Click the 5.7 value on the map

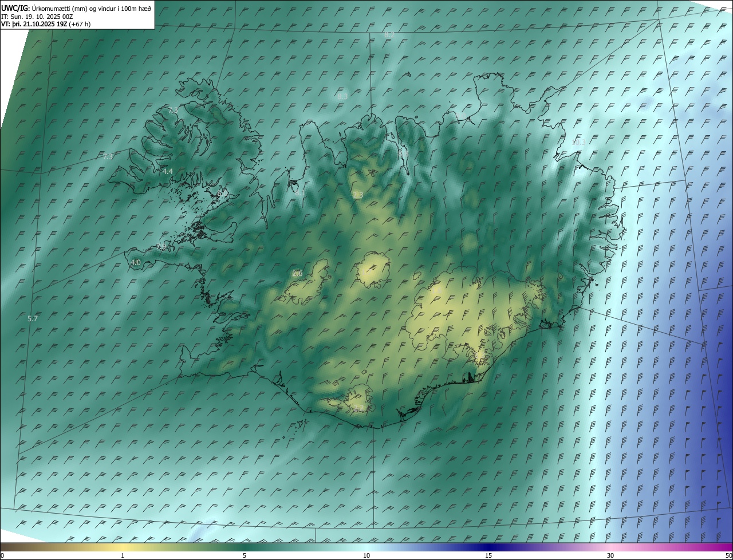click(x=33, y=318)
